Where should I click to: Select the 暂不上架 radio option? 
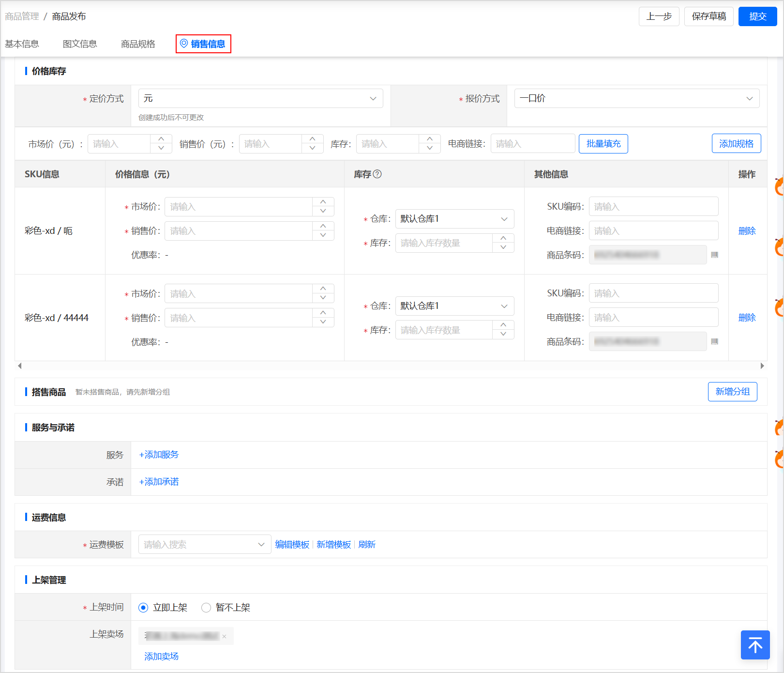click(206, 608)
